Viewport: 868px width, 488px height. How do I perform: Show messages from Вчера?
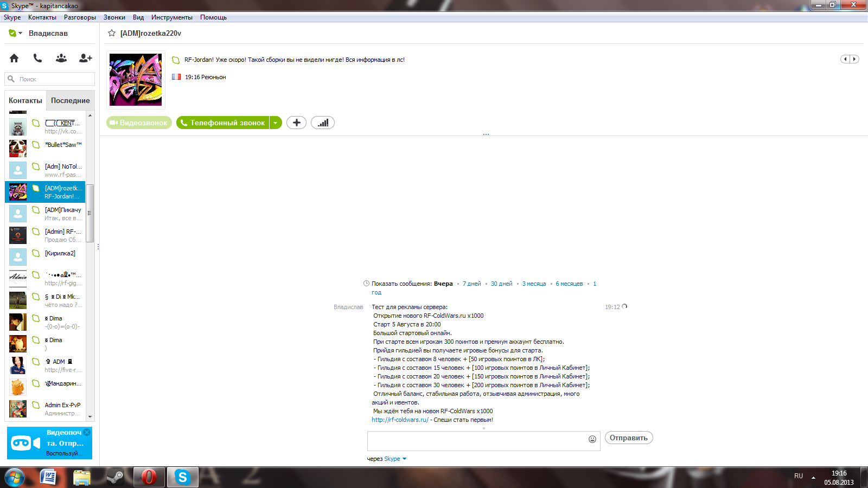tap(443, 284)
